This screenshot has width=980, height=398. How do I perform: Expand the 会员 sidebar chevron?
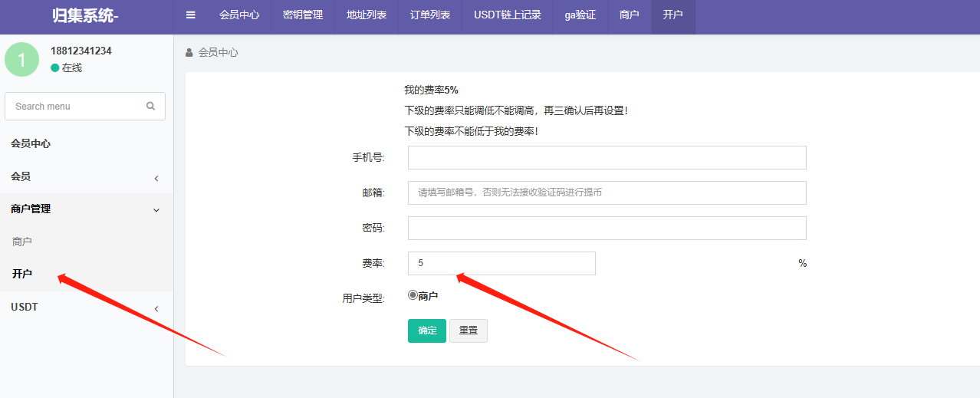[156, 178]
